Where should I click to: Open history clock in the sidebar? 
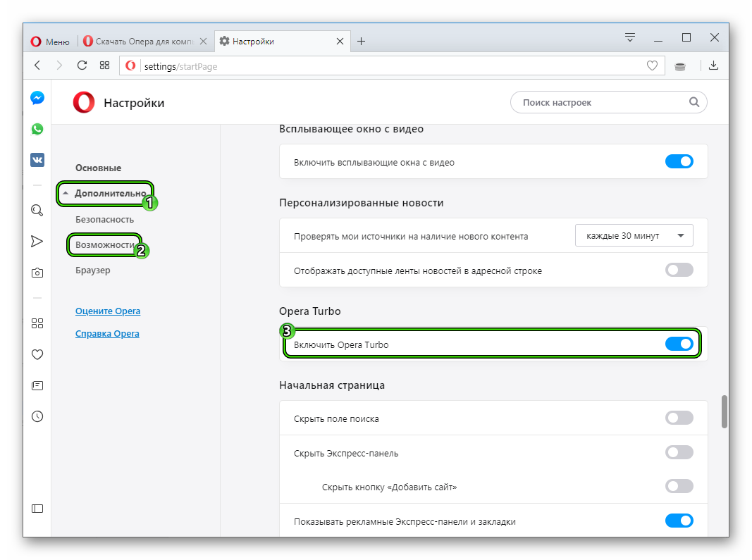point(37,416)
